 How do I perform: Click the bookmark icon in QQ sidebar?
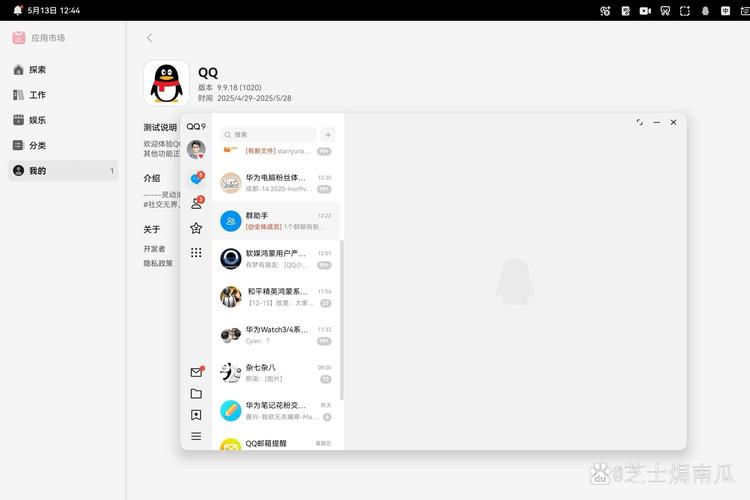[x=196, y=415]
